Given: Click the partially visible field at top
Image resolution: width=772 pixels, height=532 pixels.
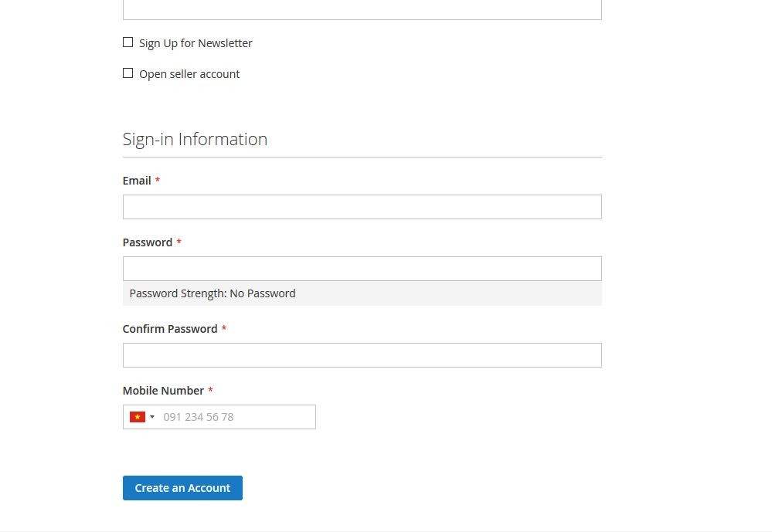Looking at the screenshot, I should (x=362, y=10).
